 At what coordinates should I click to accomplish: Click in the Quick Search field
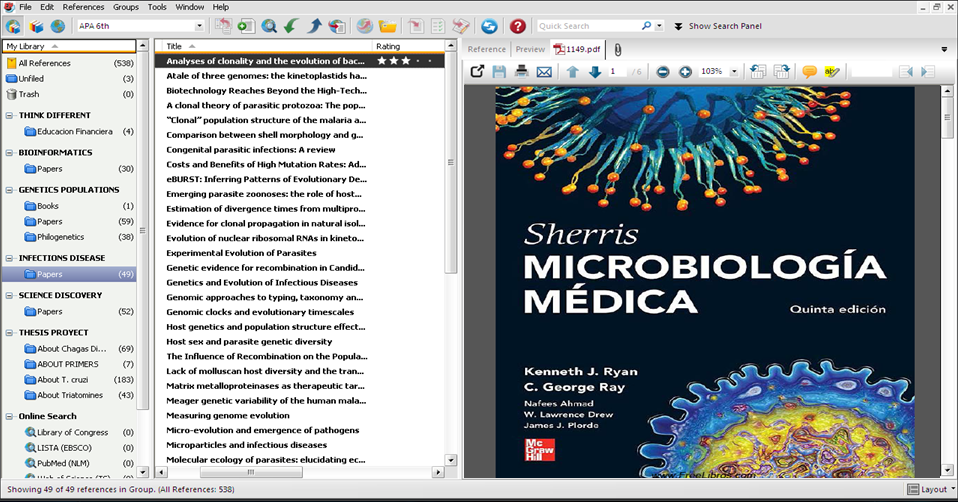point(587,26)
